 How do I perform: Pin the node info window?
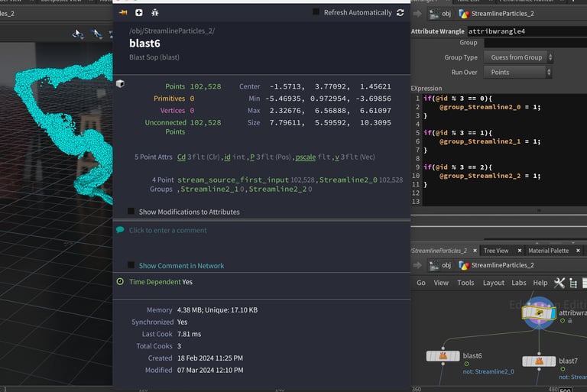pyautogui.click(x=123, y=13)
